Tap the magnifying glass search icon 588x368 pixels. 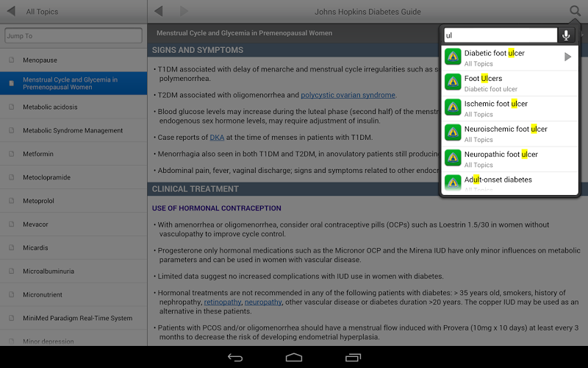tap(575, 11)
